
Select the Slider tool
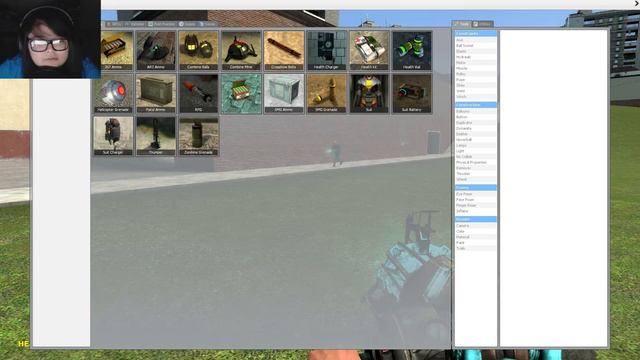476,85
